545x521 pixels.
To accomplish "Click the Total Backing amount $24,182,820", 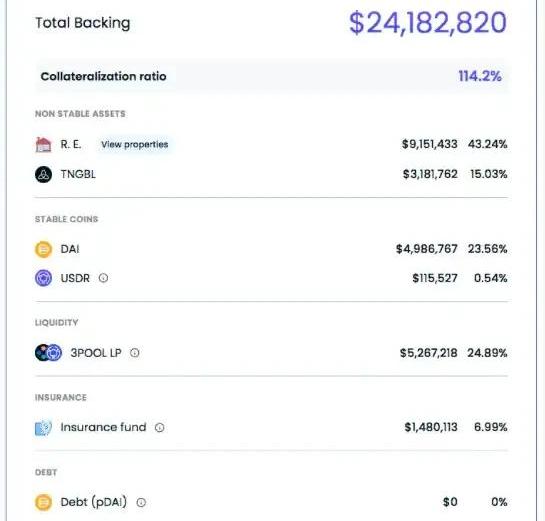I will [428, 23].
